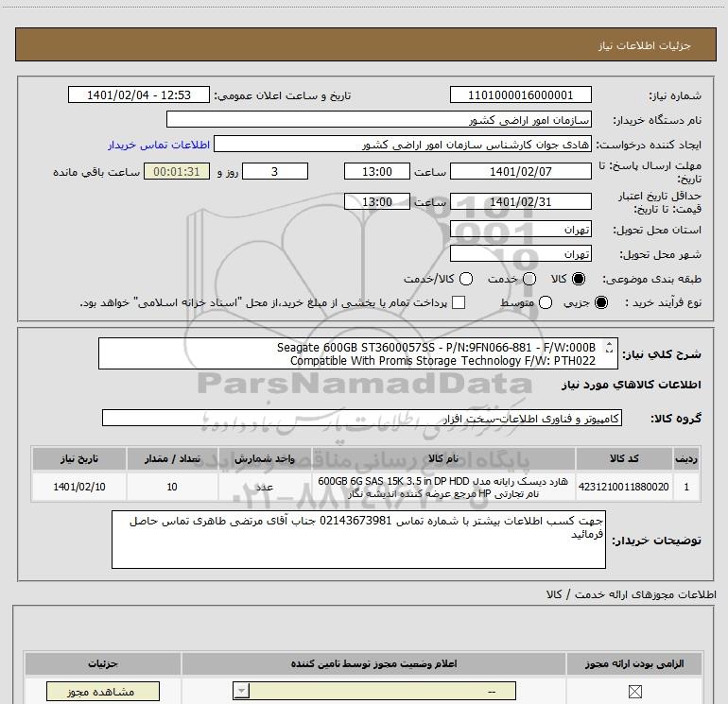
Task: Click the delivery city field تهران
Action: tap(520, 253)
